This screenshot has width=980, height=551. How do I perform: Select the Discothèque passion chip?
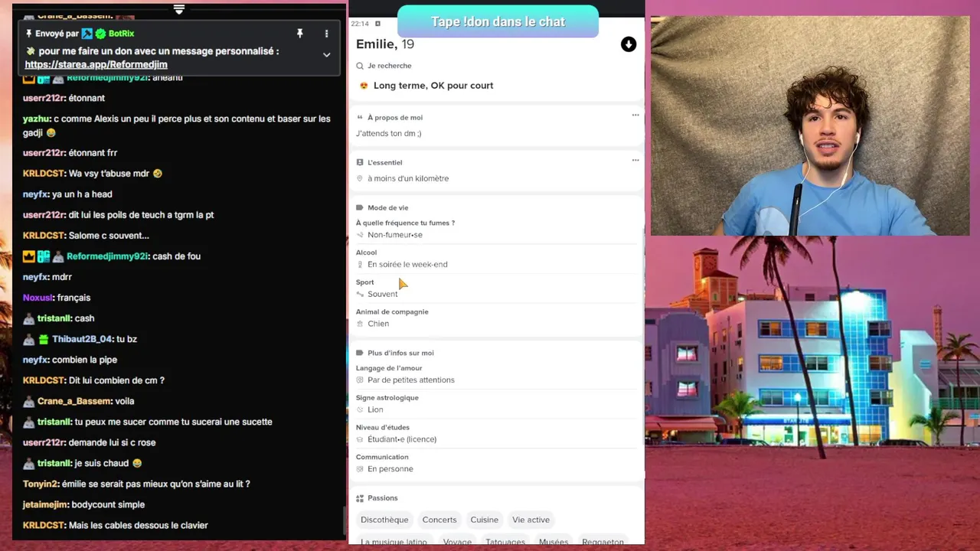tap(384, 520)
